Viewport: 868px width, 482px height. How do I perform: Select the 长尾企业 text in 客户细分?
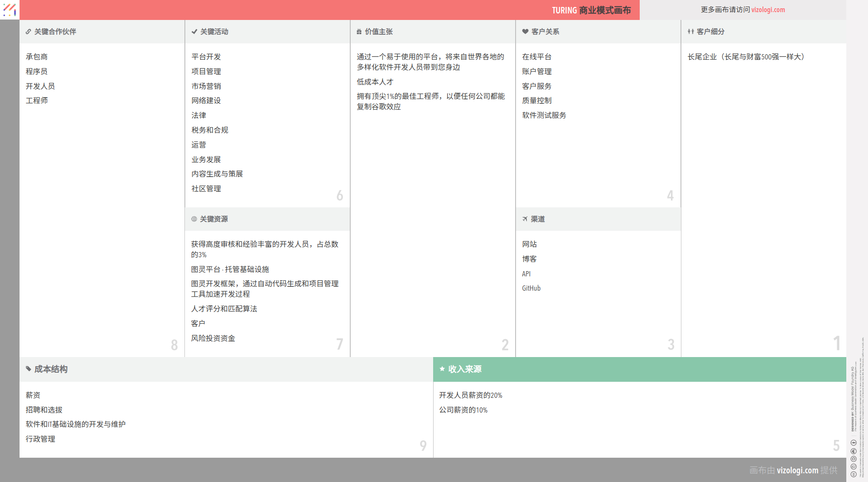tap(746, 56)
